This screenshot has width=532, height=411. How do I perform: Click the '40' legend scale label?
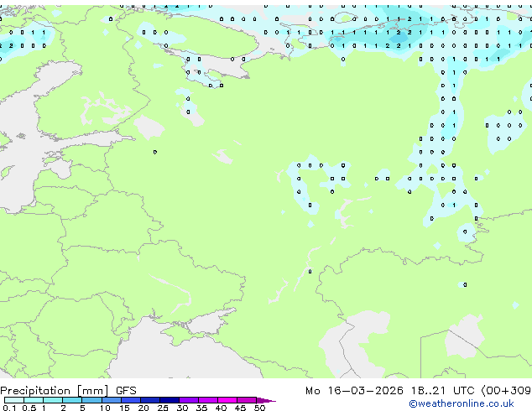pos(221,408)
